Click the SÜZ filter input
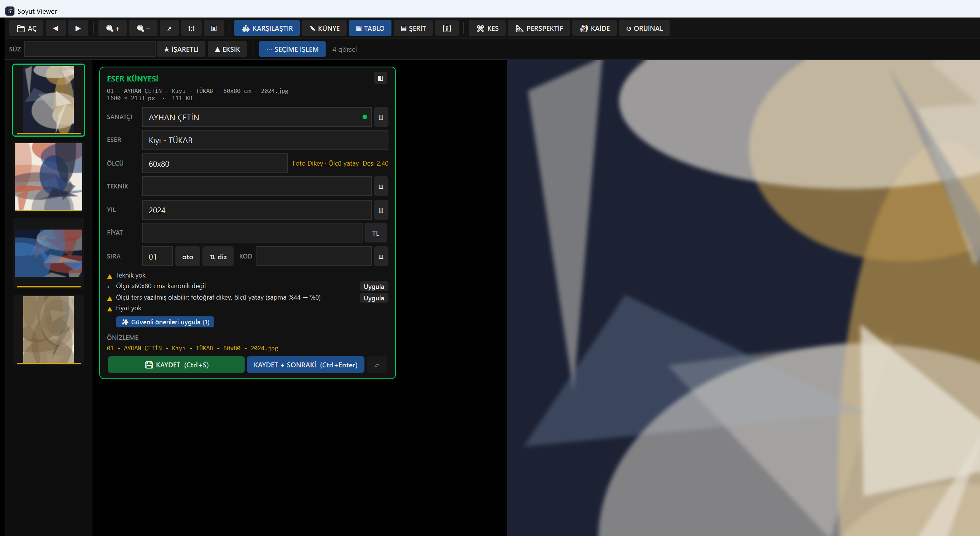Screen dimensions: 980x536 90,49
